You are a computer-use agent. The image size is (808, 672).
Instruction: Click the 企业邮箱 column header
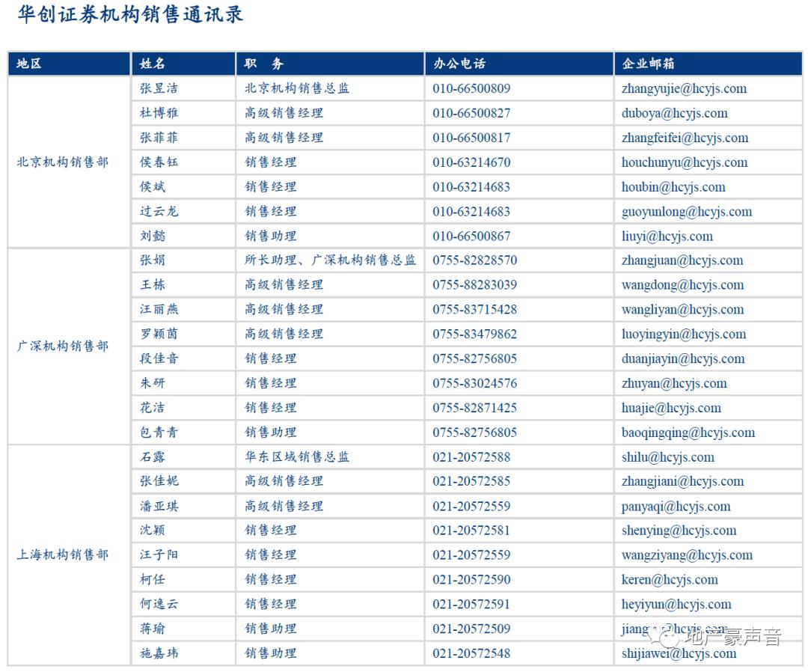point(708,64)
